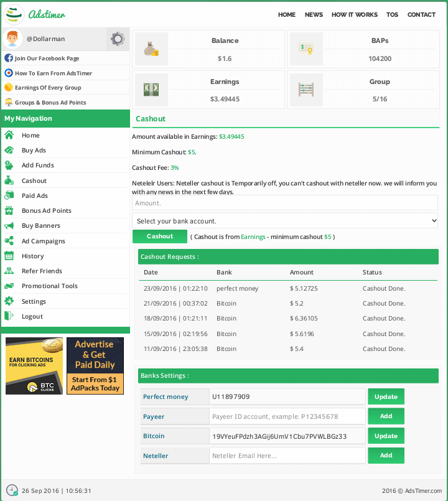The height and width of the screenshot is (501, 448).
Task: Click the Cashout icon in My Navigation
Action: tap(9, 180)
